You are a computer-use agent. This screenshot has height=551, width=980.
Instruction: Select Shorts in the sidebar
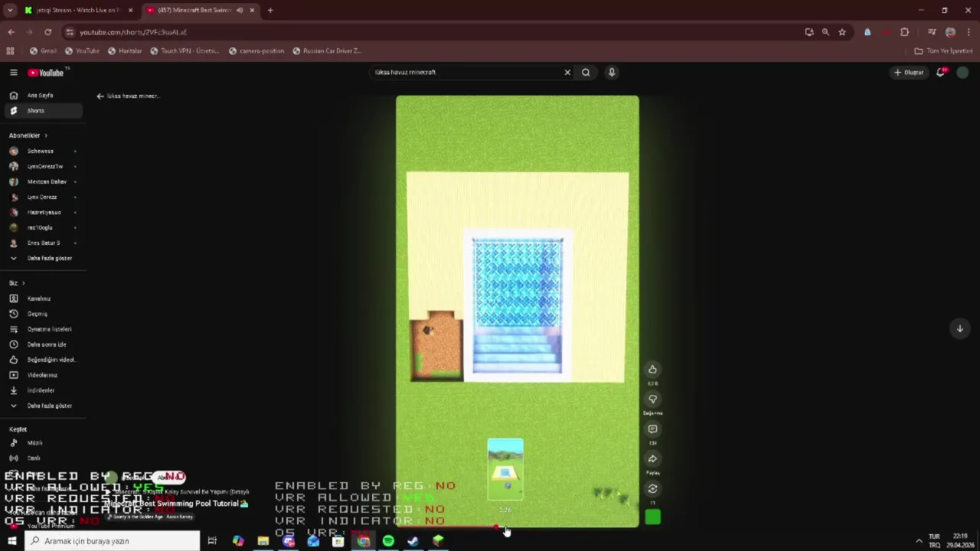43,111
